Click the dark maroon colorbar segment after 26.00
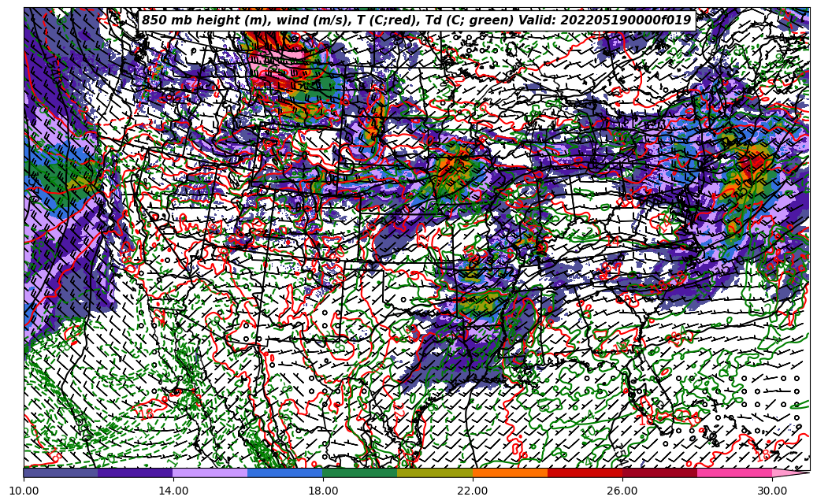This screenshot has height=504, width=817. tap(659, 472)
